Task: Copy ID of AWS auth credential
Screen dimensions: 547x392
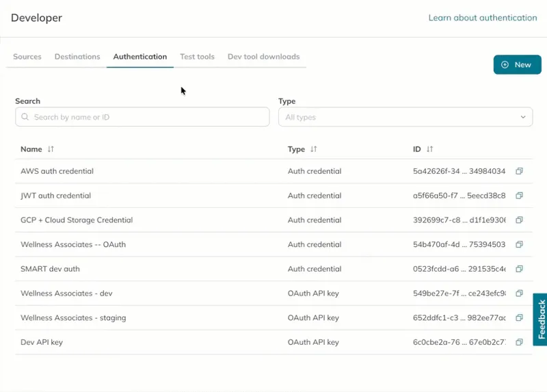Action: [x=519, y=171]
